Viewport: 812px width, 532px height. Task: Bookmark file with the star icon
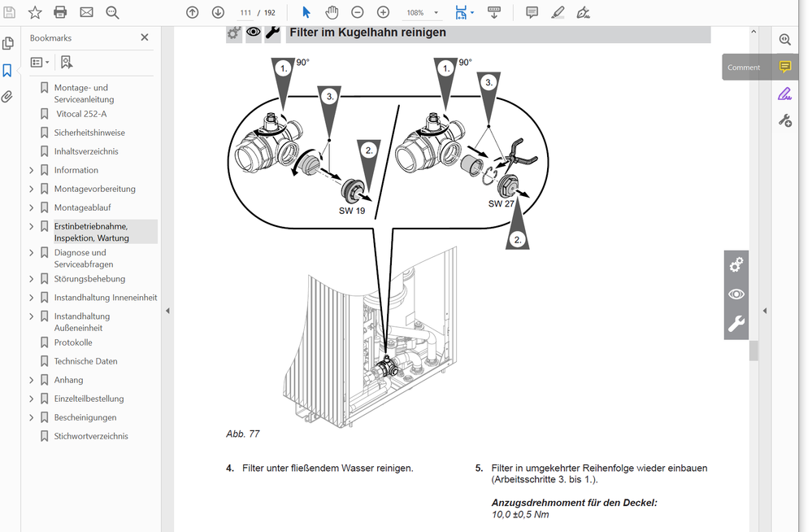35,12
